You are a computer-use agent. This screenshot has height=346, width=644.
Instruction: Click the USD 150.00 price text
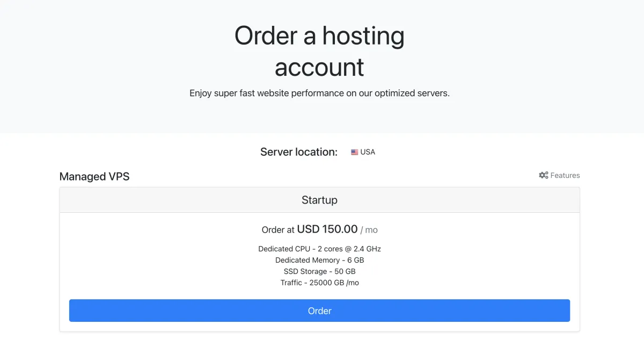tap(327, 229)
